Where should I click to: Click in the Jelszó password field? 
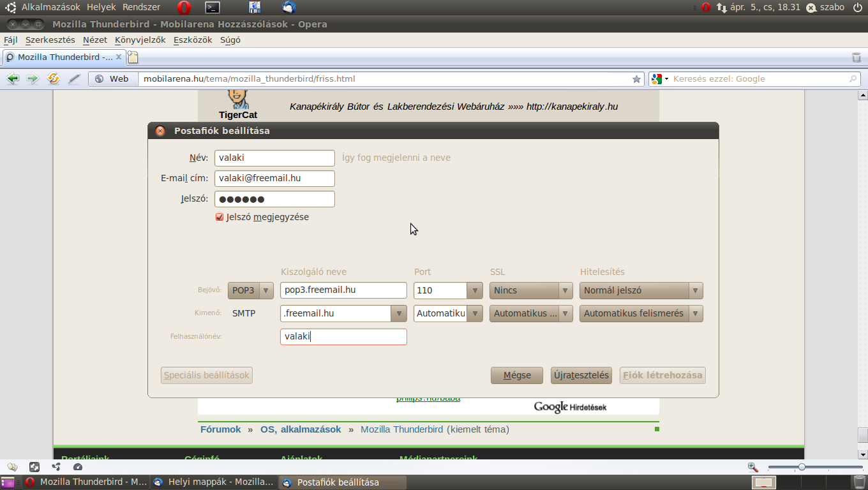pyautogui.click(x=274, y=199)
